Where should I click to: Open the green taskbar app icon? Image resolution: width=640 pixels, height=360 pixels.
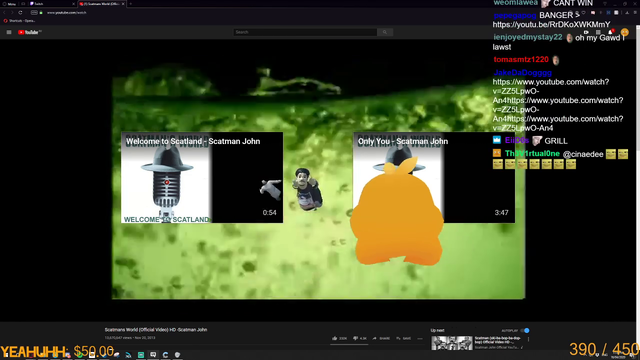click(141, 355)
